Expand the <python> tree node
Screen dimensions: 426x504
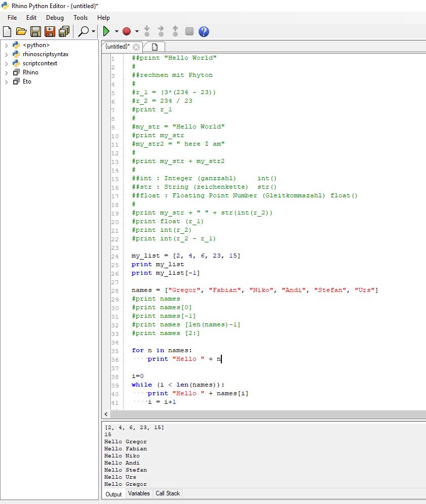(x=6, y=45)
